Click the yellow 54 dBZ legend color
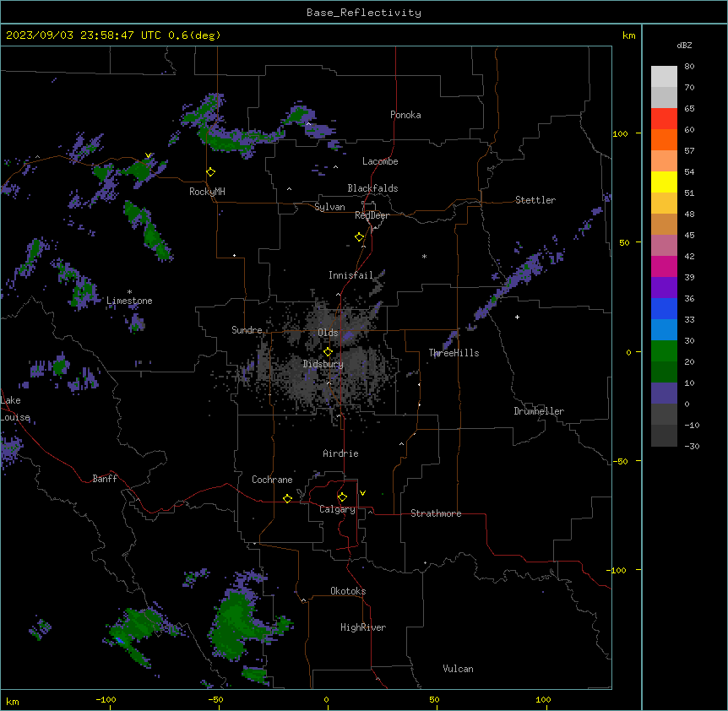This screenshot has height=711, width=728. [x=664, y=182]
